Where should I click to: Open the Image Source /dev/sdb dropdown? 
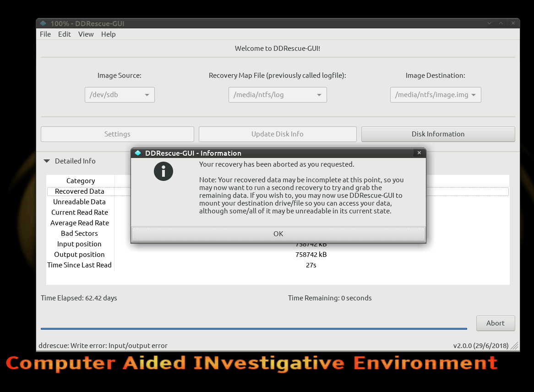point(120,95)
